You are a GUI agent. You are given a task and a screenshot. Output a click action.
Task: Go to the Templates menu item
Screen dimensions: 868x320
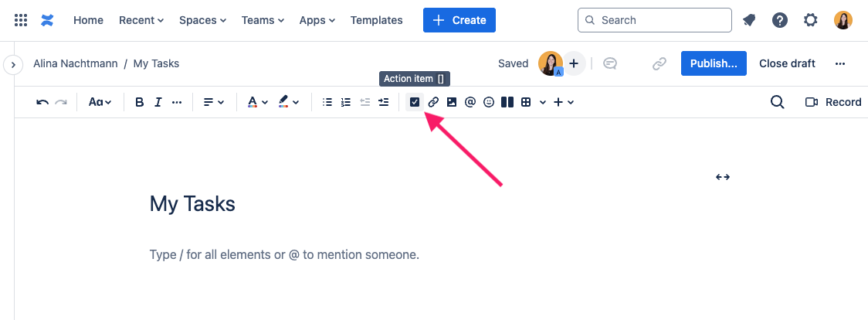(376, 20)
